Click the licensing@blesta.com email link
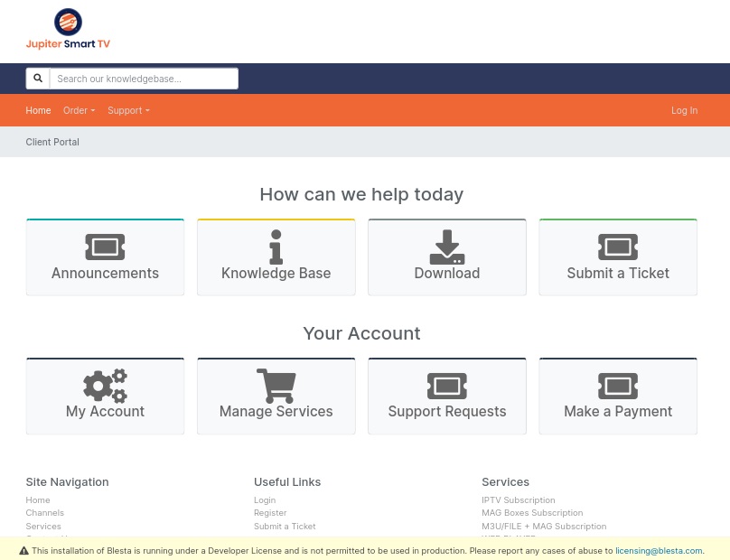The height and width of the screenshot is (560, 730). click(658, 550)
